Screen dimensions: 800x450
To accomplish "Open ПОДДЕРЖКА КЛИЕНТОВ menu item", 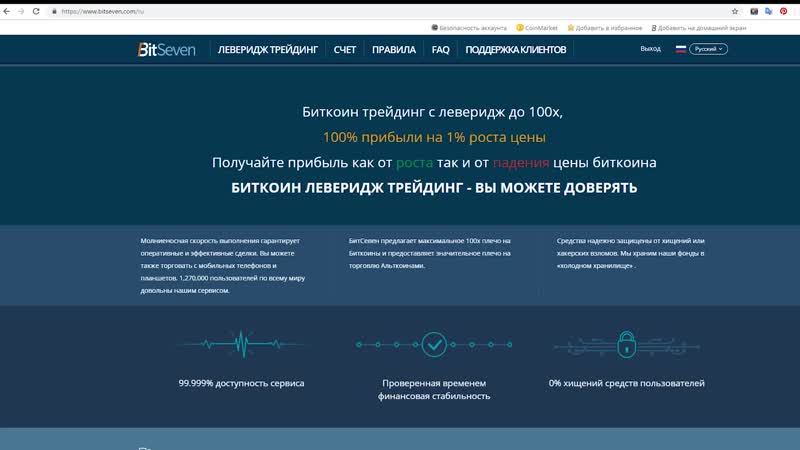I will coord(515,49).
